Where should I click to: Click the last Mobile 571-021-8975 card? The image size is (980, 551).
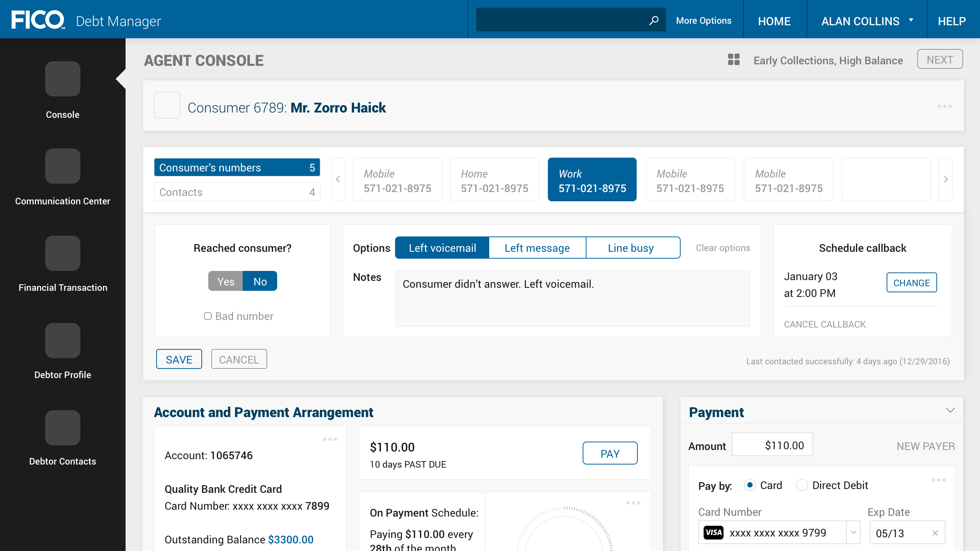pyautogui.click(x=788, y=179)
